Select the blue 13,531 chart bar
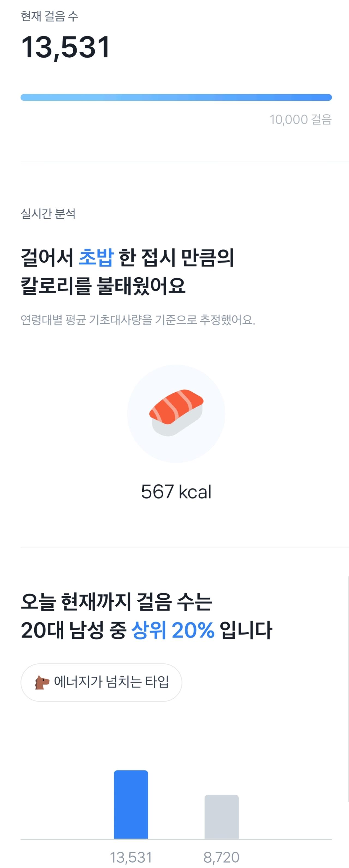Screen dimensions: 349x868 [131, 804]
